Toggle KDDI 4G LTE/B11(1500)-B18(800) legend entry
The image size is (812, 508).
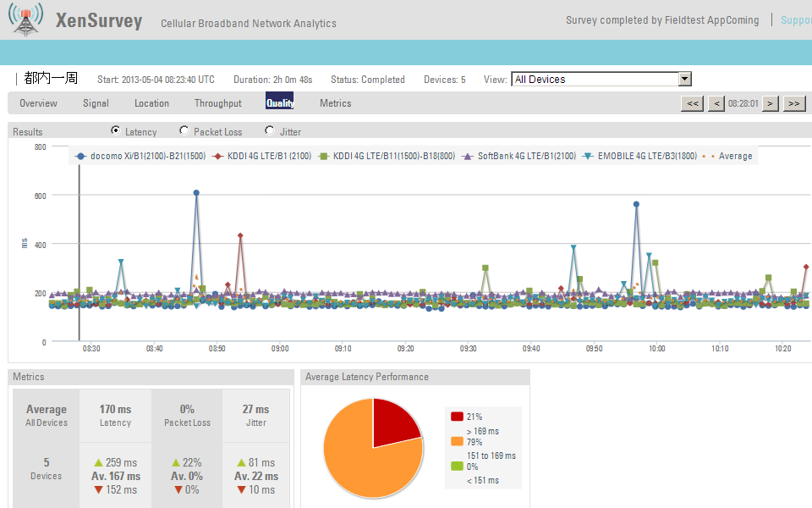387,156
